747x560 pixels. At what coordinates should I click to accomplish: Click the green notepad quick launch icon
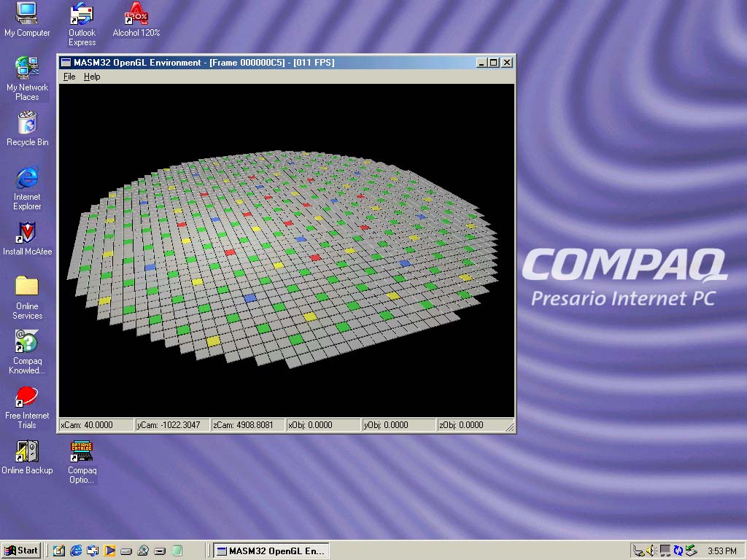[x=177, y=551]
